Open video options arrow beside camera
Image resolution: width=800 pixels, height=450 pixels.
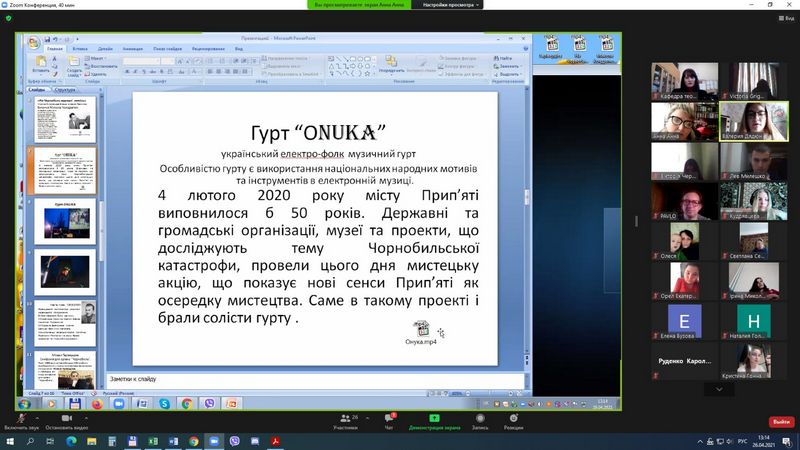[x=86, y=417]
